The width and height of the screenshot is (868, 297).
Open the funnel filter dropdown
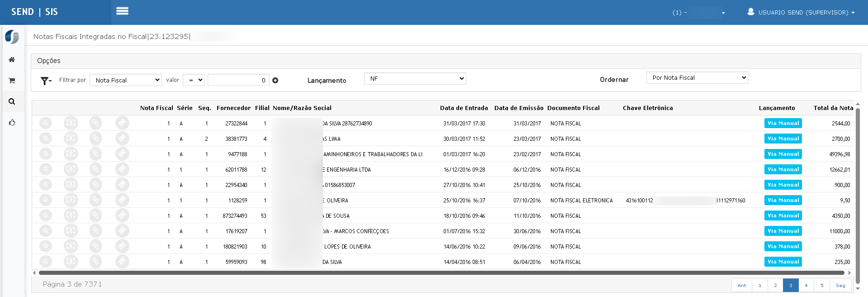coord(46,81)
